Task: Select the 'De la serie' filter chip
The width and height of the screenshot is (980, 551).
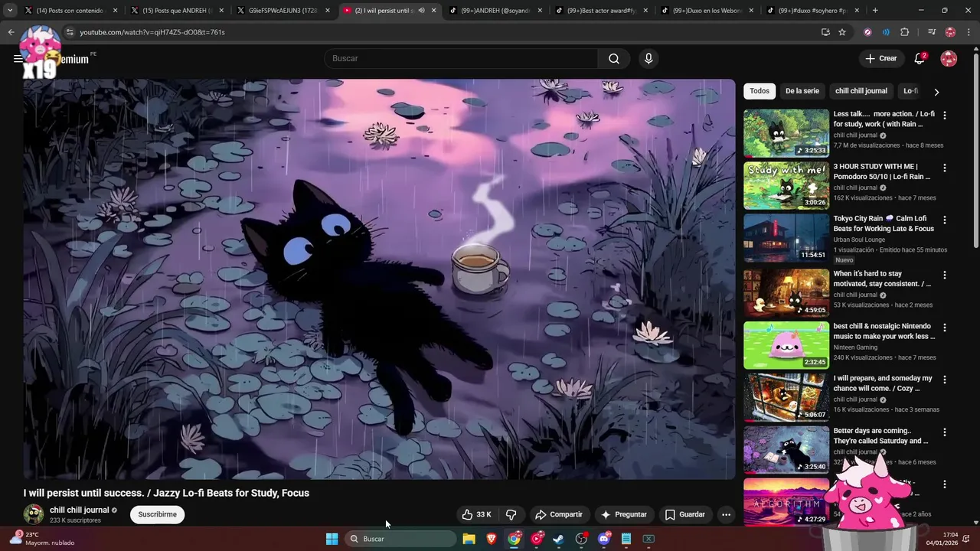Action: tap(802, 91)
